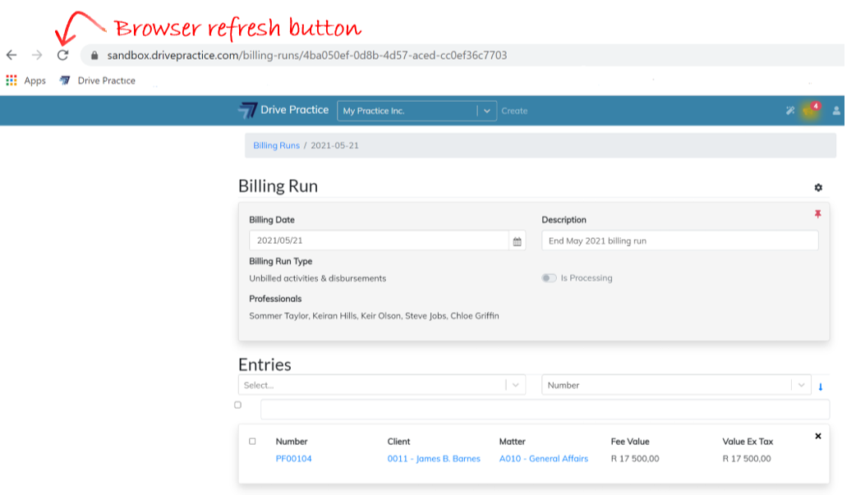Open Billing Run settings gear

(818, 188)
